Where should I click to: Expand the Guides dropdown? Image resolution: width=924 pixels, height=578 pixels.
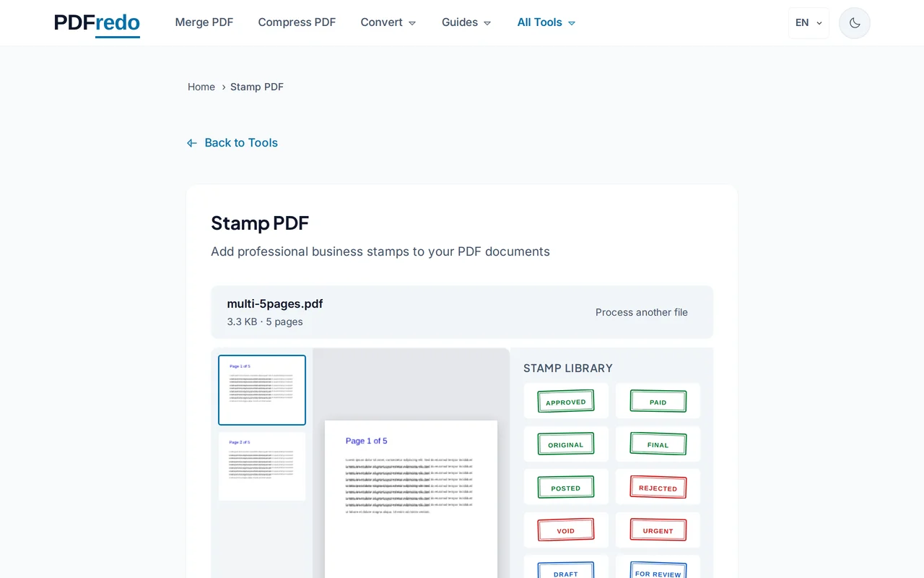click(466, 22)
